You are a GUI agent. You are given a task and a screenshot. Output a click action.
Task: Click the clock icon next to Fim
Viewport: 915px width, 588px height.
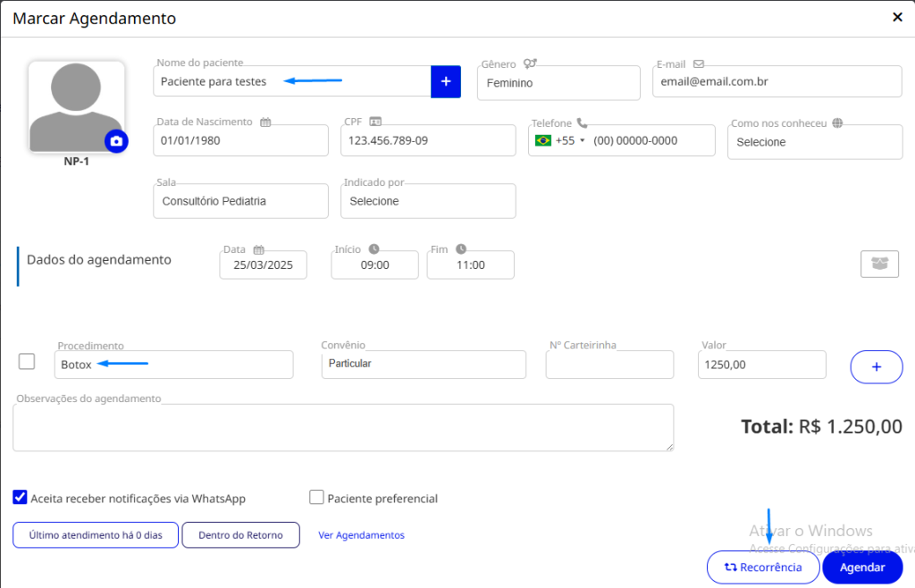point(461,249)
